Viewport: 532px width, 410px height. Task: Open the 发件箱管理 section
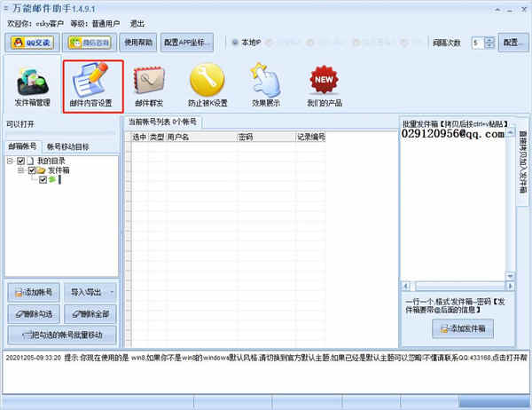(x=32, y=87)
